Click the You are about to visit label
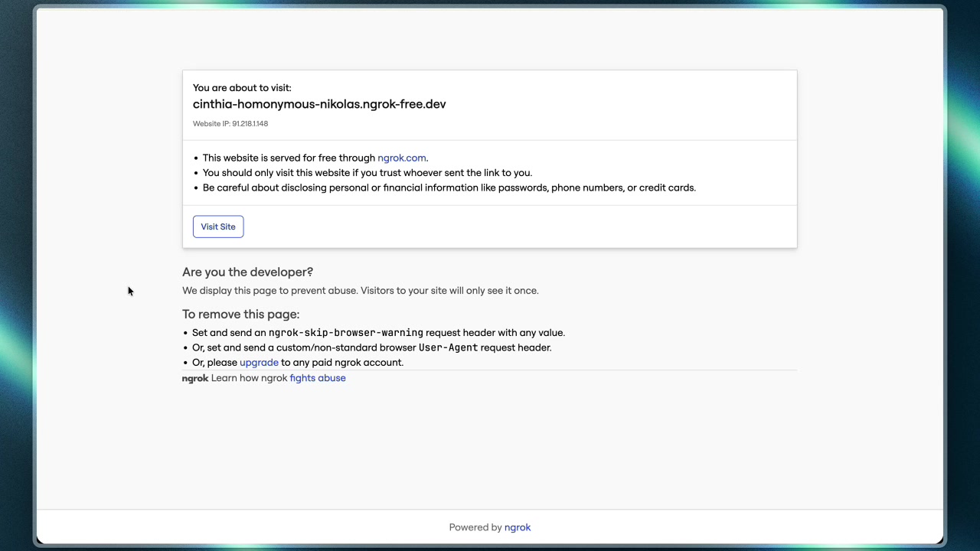The image size is (980, 551). click(x=242, y=87)
